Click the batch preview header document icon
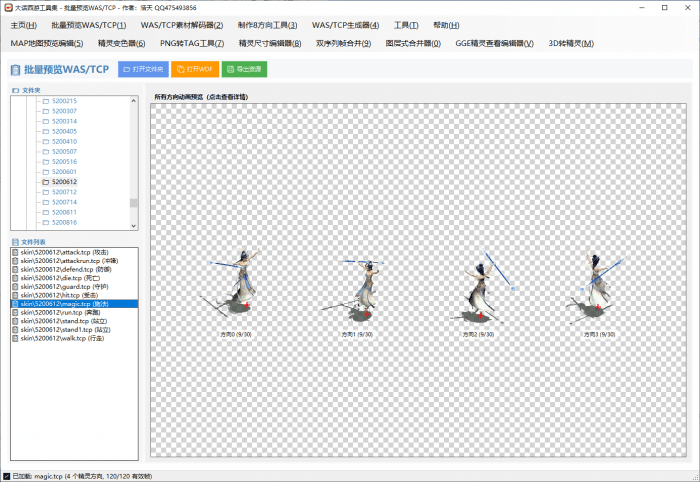 click(x=15, y=69)
